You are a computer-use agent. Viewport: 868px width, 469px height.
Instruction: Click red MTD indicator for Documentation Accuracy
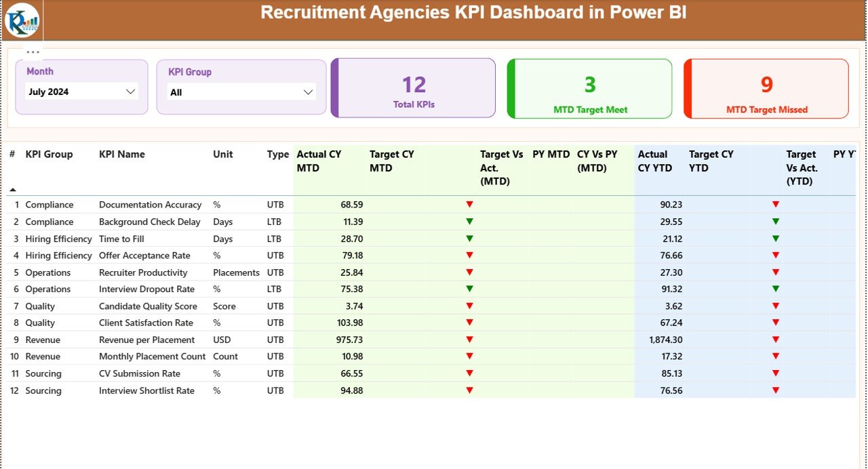coord(469,204)
